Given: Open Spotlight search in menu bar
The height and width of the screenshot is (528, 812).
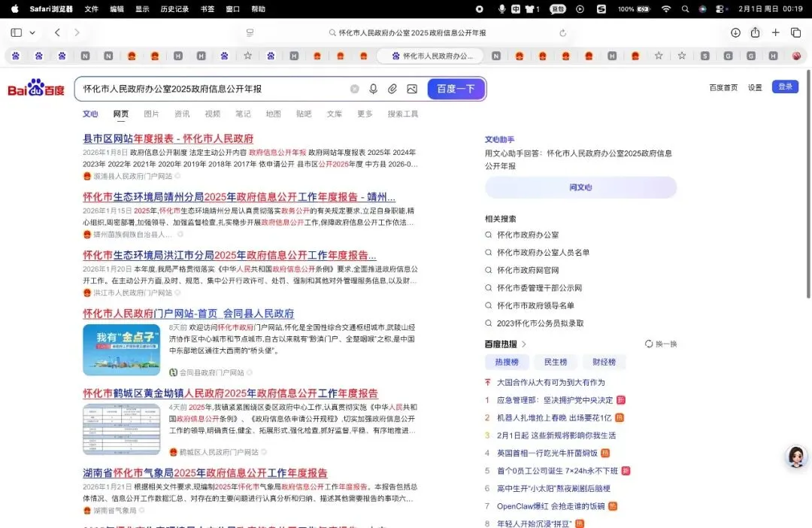Looking at the screenshot, I should (685, 9).
